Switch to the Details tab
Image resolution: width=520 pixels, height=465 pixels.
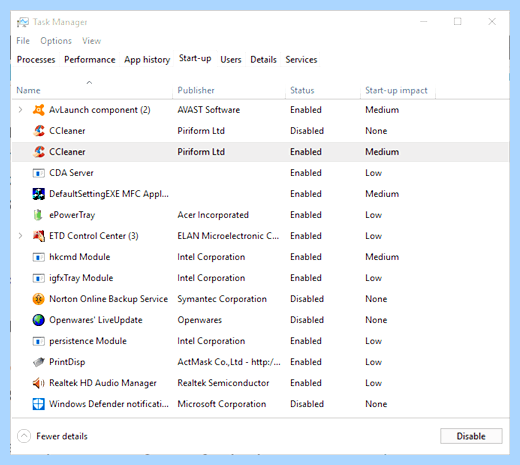tap(263, 60)
